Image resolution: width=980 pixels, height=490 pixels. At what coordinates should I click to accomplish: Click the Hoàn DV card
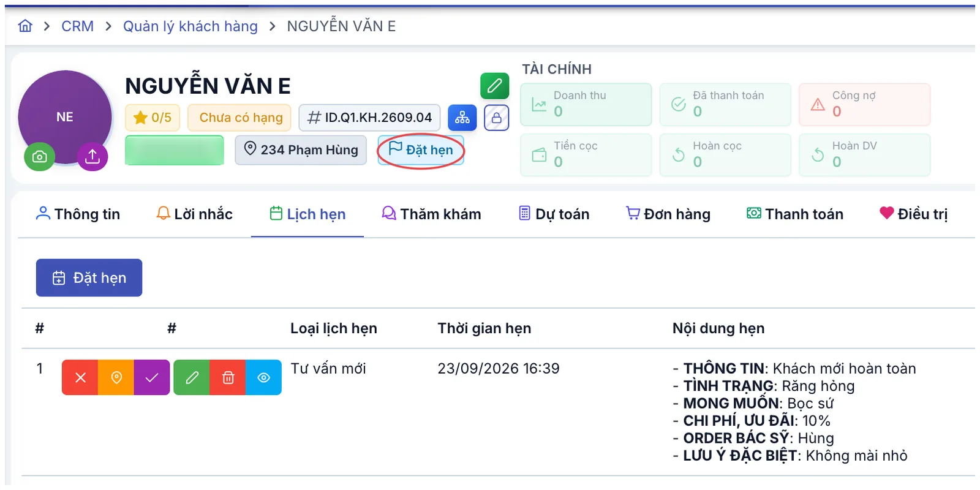(x=865, y=155)
